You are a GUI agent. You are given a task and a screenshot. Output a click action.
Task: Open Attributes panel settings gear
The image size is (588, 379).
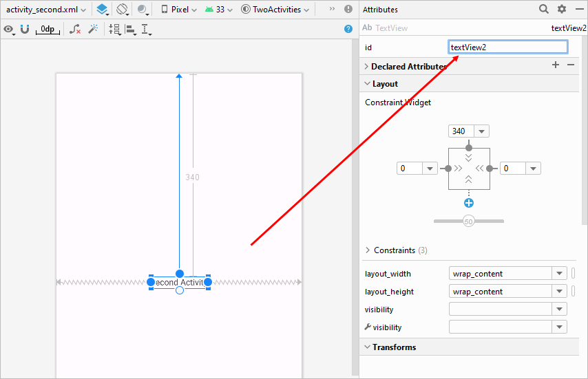click(x=562, y=10)
